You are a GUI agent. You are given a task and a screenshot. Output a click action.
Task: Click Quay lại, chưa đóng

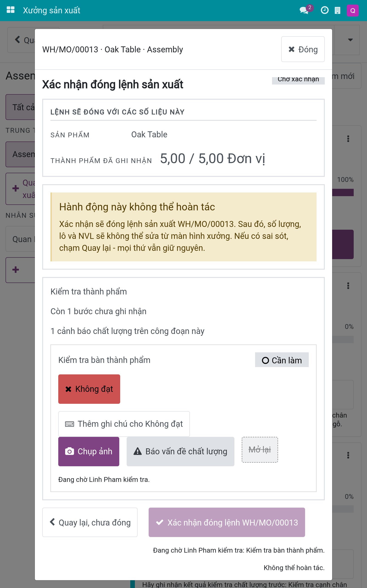pyautogui.click(x=90, y=522)
